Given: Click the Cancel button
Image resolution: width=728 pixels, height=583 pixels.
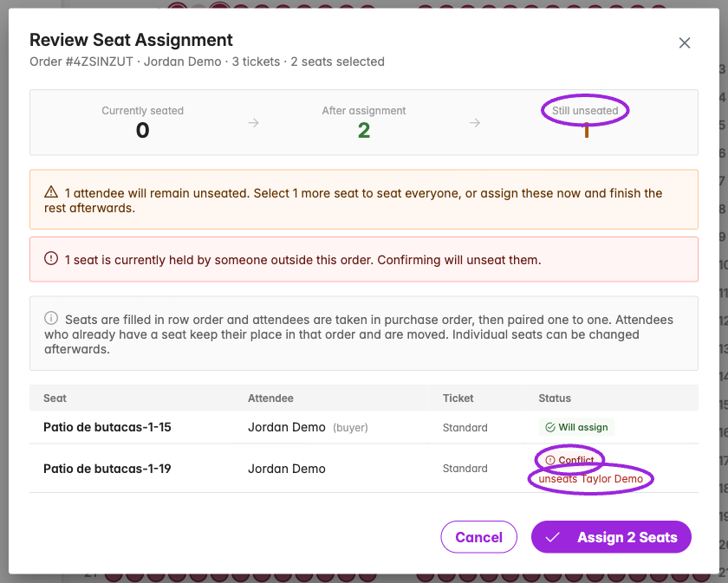Looking at the screenshot, I should (478, 537).
